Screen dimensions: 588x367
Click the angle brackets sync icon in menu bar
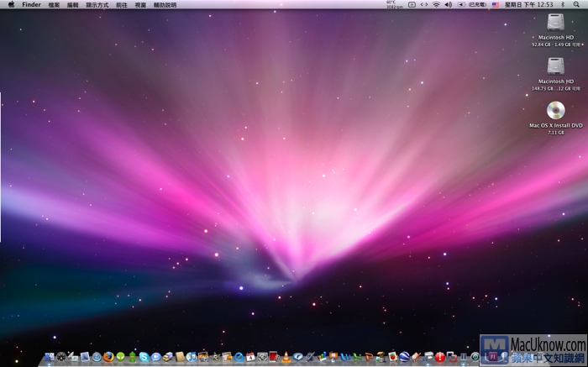point(423,4)
